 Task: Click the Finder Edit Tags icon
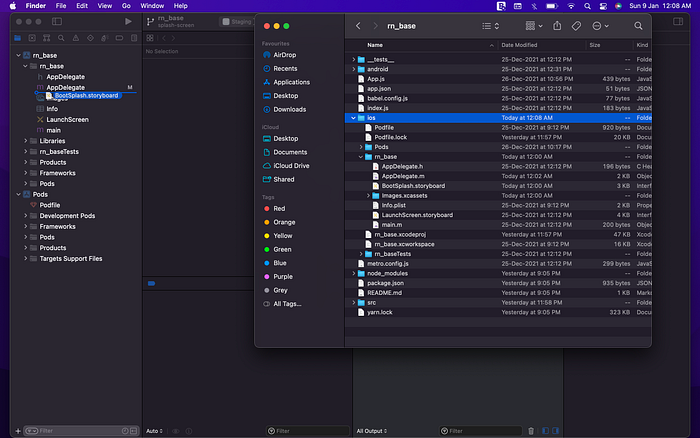(x=576, y=26)
